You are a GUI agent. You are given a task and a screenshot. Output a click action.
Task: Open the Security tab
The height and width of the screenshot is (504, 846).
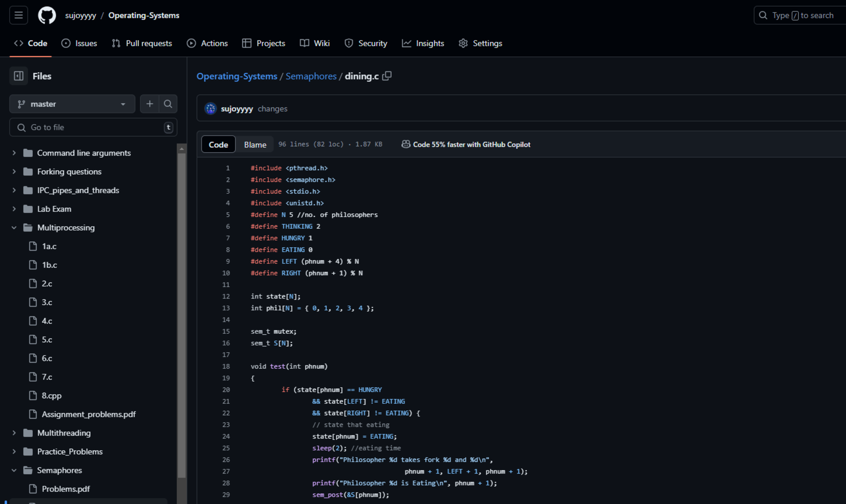tap(366, 43)
